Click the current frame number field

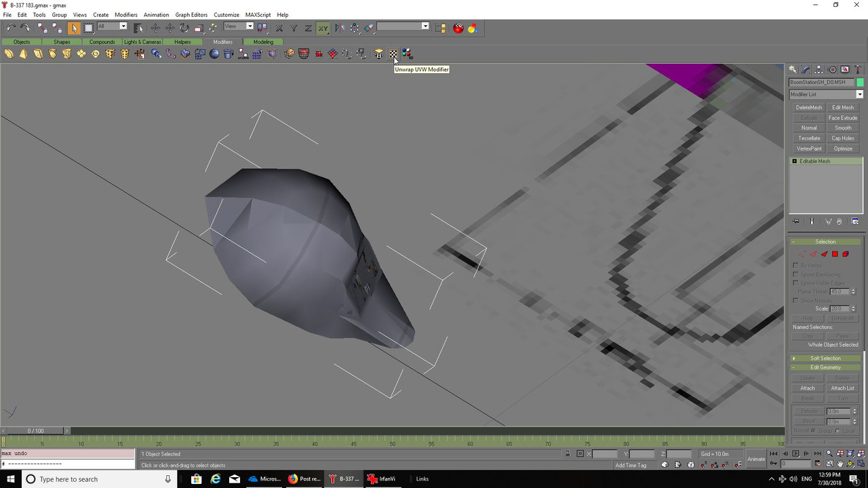[796, 464]
